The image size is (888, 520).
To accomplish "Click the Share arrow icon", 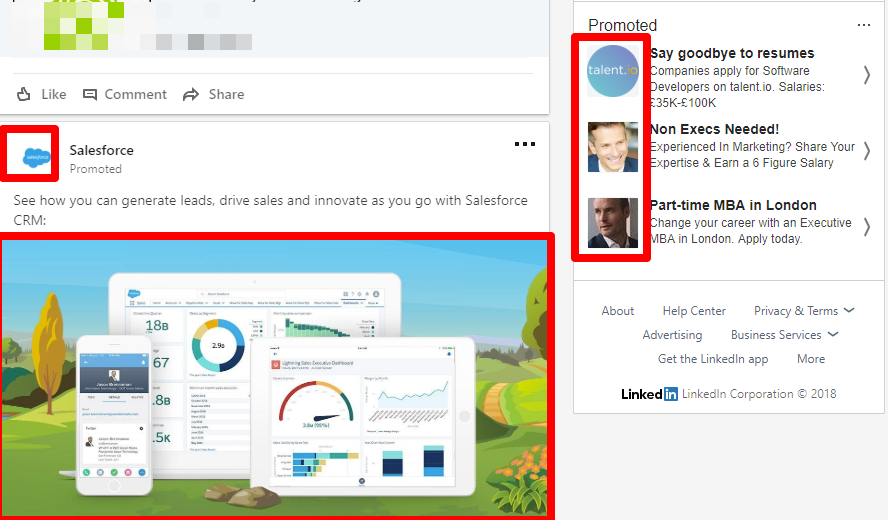I will point(191,94).
